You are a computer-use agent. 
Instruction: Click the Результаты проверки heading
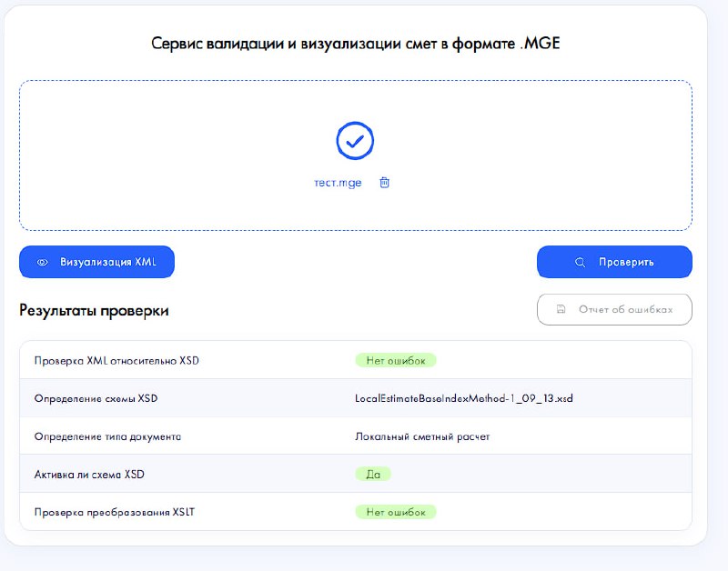[x=94, y=310]
